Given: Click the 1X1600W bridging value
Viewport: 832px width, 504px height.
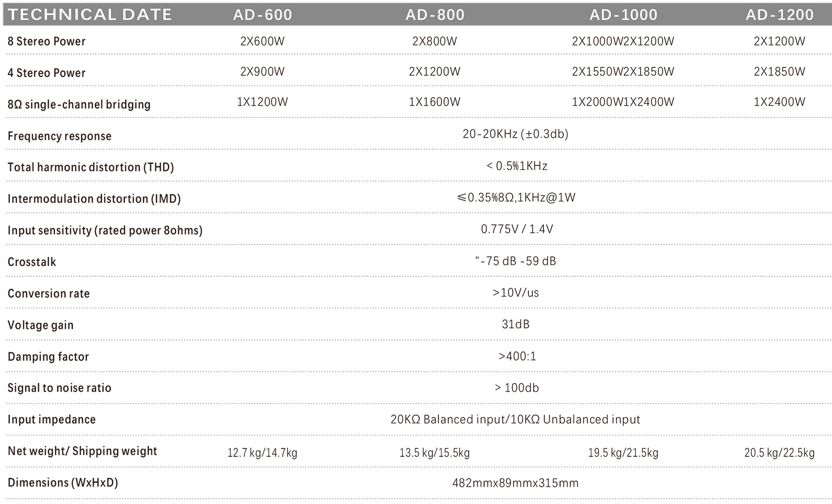Looking at the screenshot, I should (x=435, y=102).
